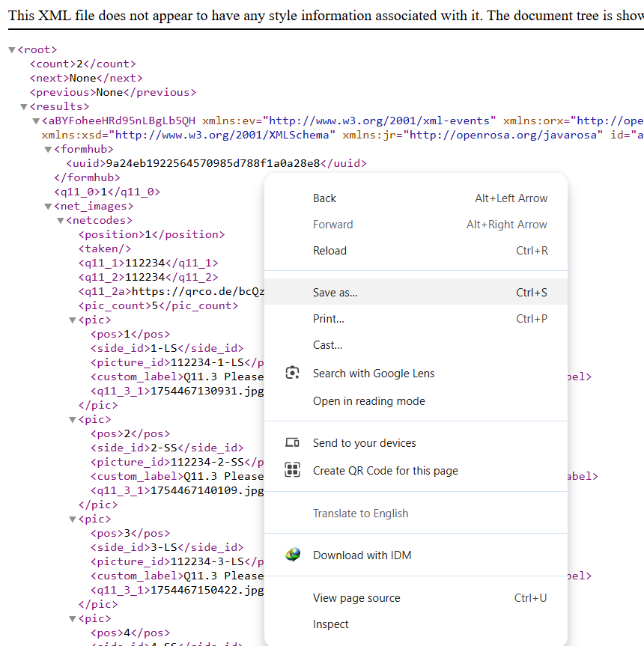The height and width of the screenshot is (646, 644).
Task: Collapse the netcodes element
Action: pos(61,221)
